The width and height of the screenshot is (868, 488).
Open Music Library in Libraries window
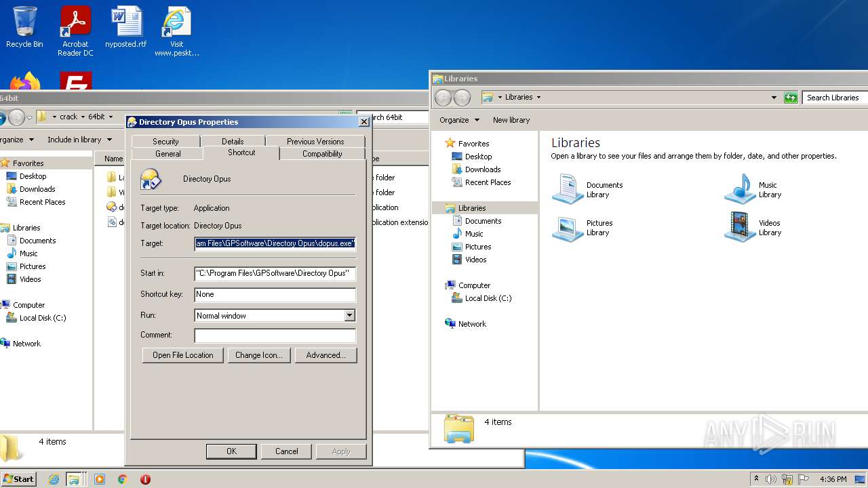pos(753,190)
